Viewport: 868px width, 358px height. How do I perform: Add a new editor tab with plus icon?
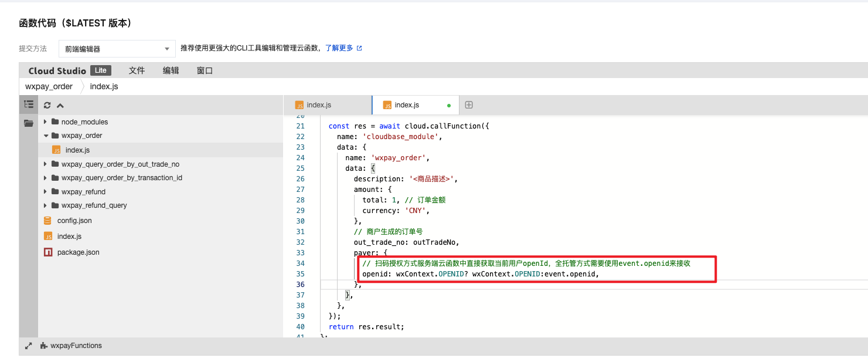(468, 105)
